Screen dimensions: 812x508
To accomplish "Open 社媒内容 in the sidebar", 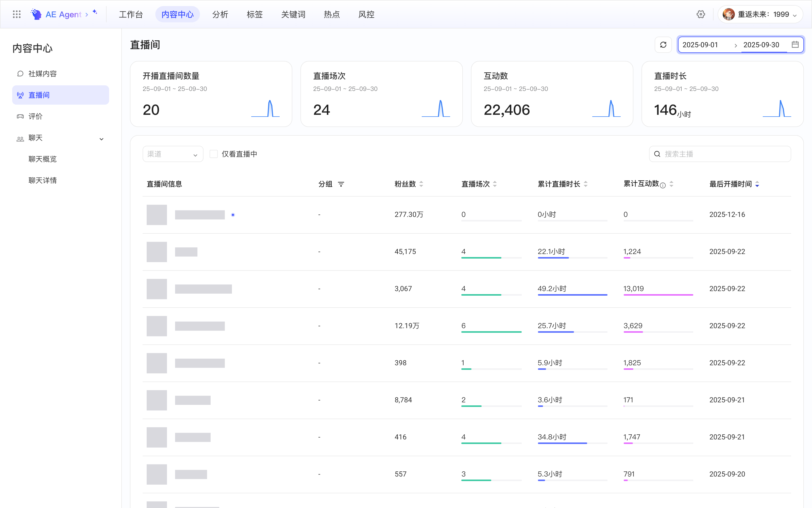I will click(x=60, y=74).
